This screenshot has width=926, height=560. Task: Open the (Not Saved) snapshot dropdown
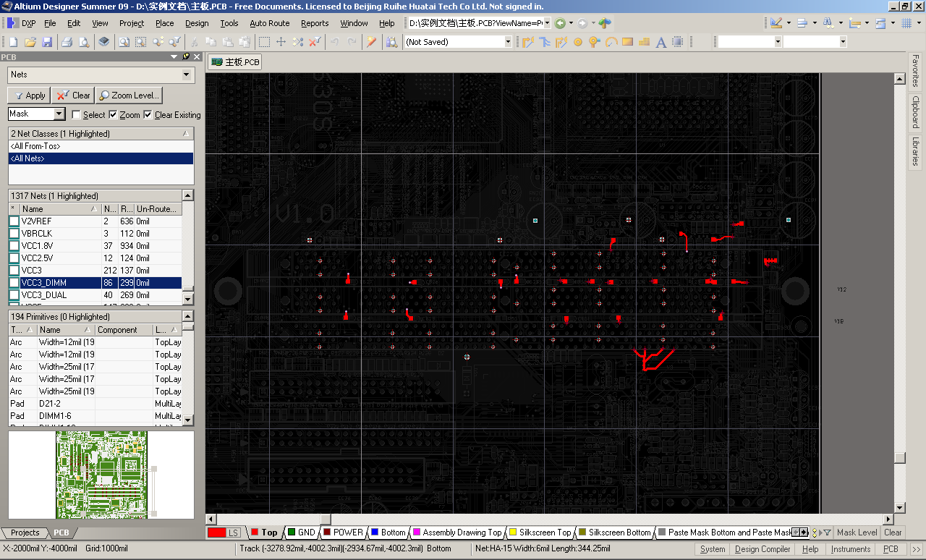[508, 42]
